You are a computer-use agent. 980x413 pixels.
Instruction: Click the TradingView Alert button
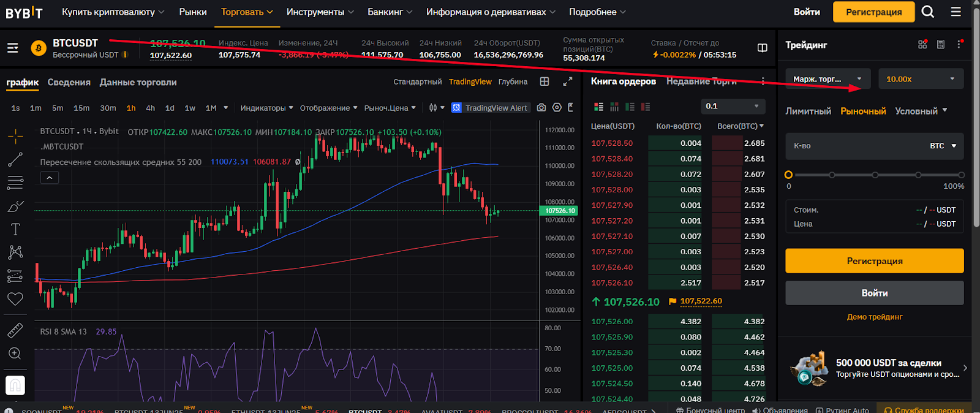(489, 108)
